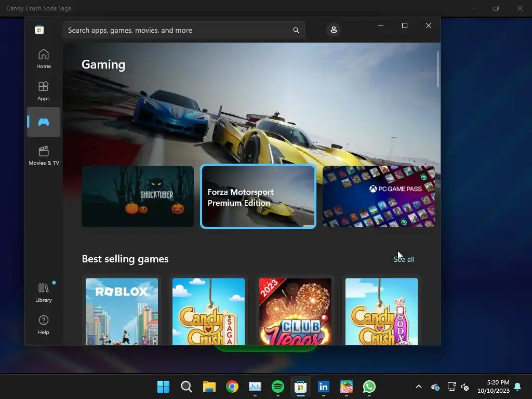Click See all best selling games
The image size is (532, 399).
404,259
